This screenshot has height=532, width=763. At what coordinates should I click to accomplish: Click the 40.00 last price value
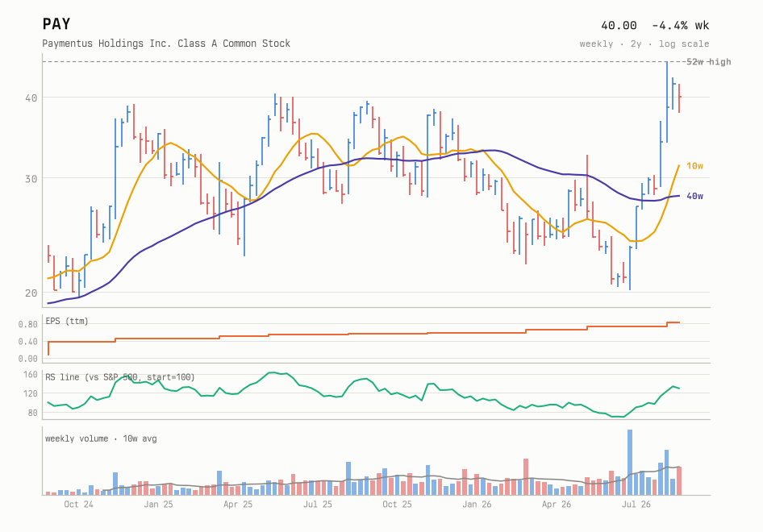pos(619,25)
